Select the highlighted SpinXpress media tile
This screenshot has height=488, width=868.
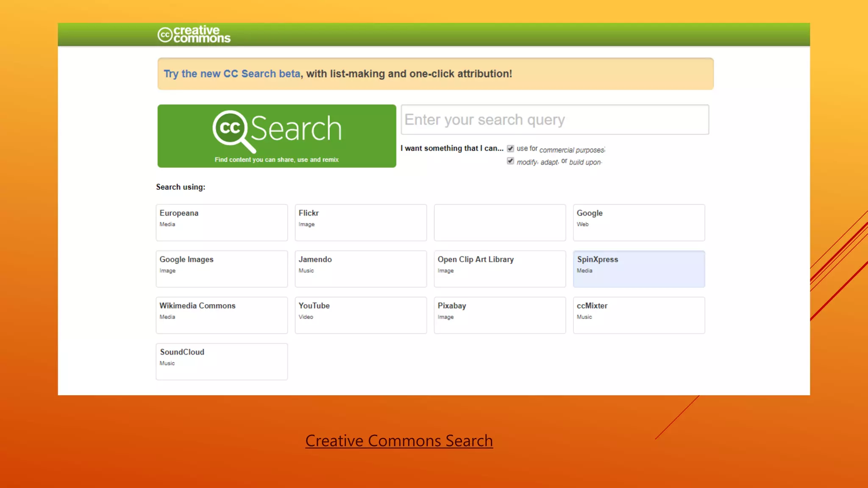tap(638, 269)
